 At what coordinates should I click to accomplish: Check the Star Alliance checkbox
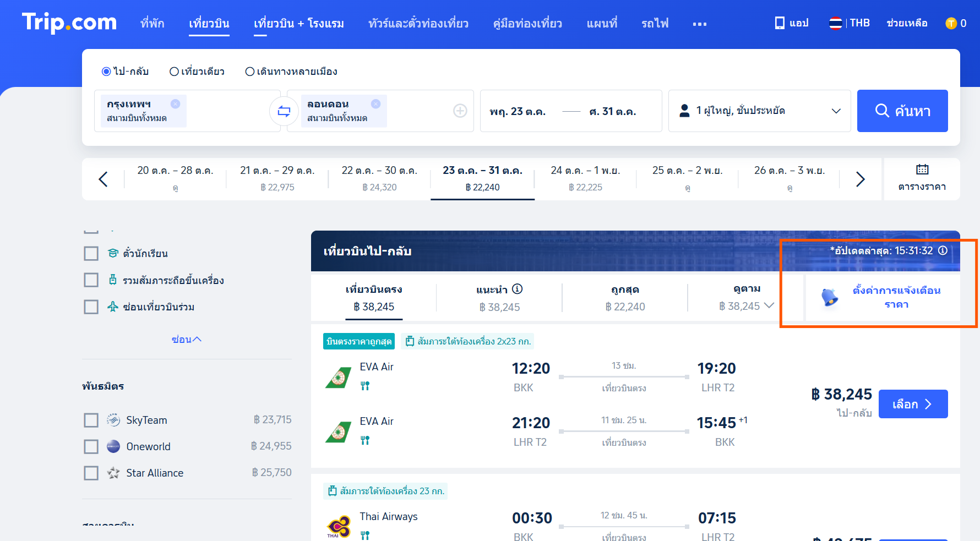pos(91,473)
